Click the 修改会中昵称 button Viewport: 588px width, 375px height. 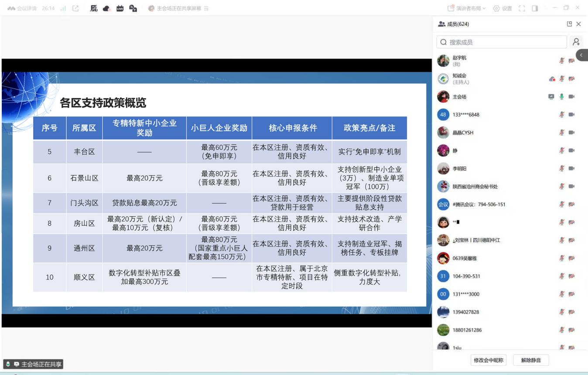[x=489, y=360]
